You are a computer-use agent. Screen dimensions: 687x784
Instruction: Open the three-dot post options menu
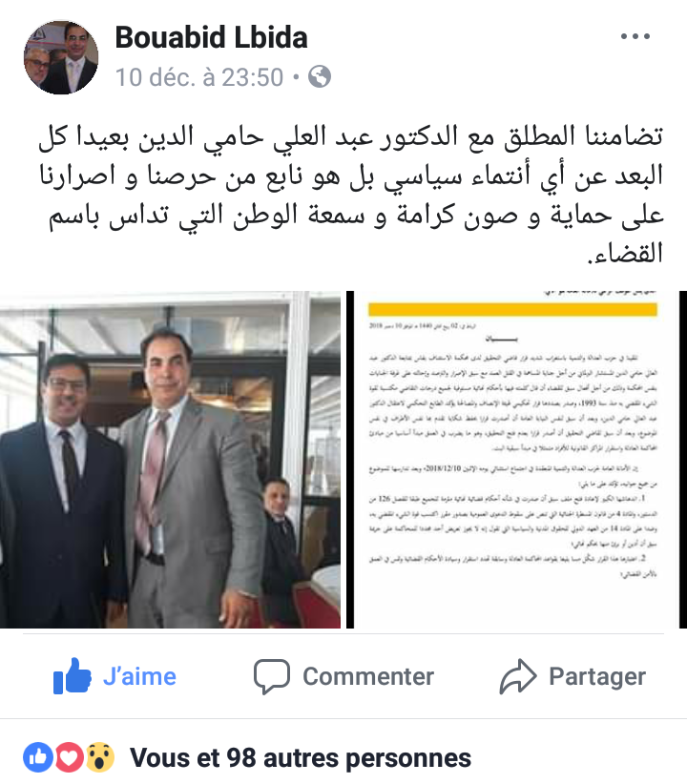635,36
